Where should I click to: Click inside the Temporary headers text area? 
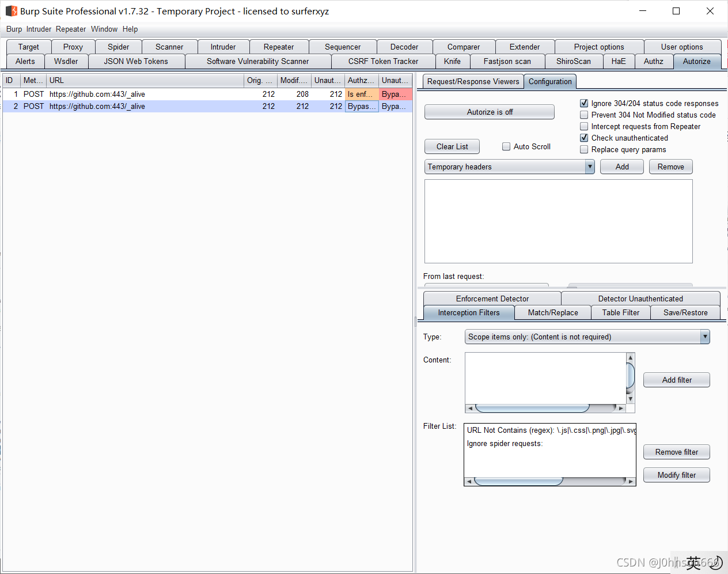tap(558, 221)
